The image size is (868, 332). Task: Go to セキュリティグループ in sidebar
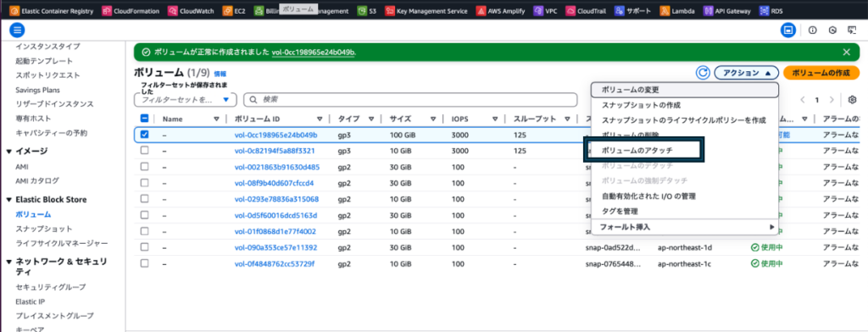pyautogui.click(x=51, y=286)
